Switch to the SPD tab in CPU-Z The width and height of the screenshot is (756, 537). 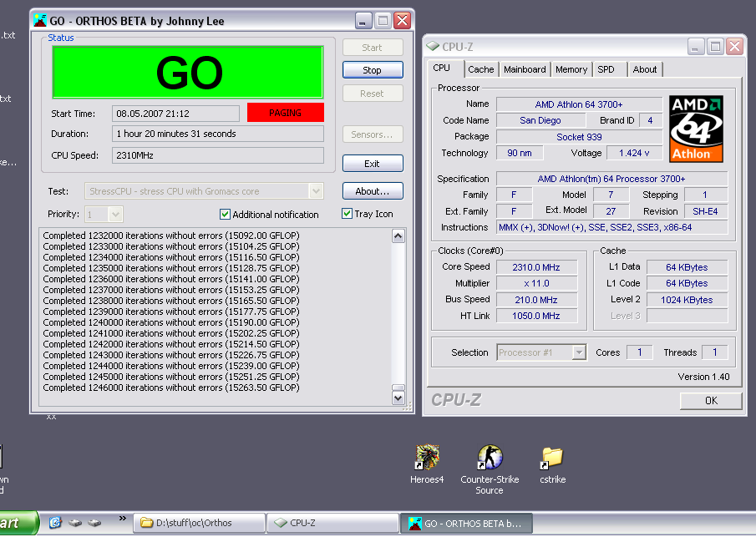coord(606,69)
